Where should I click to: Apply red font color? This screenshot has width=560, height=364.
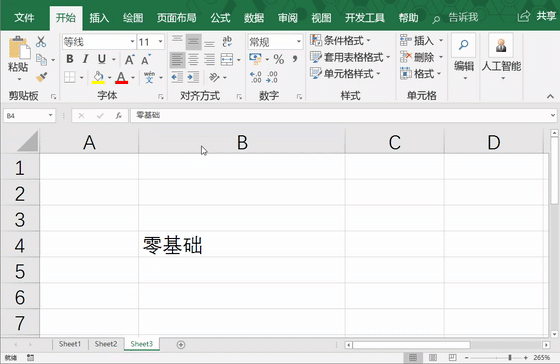121,77
